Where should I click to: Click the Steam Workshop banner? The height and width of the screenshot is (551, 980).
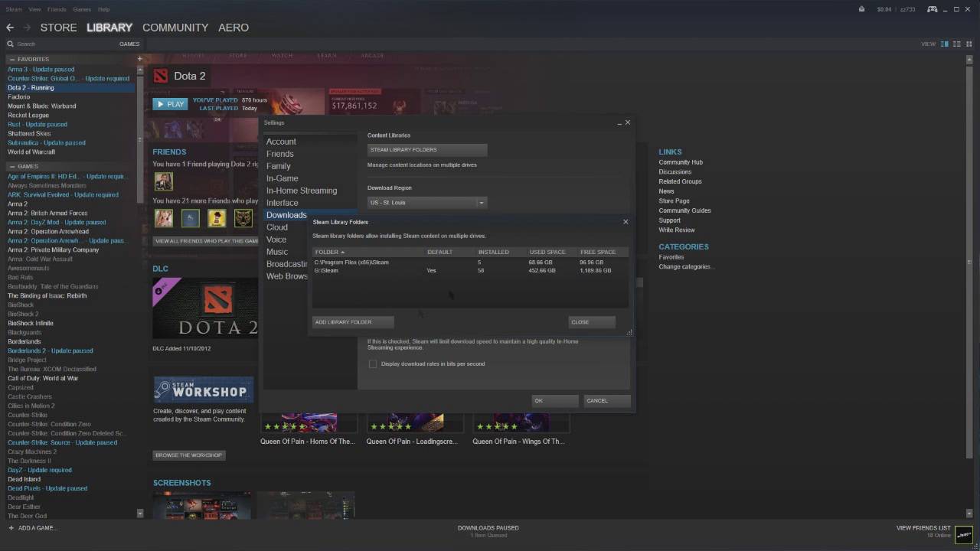(x=204, y=390)
